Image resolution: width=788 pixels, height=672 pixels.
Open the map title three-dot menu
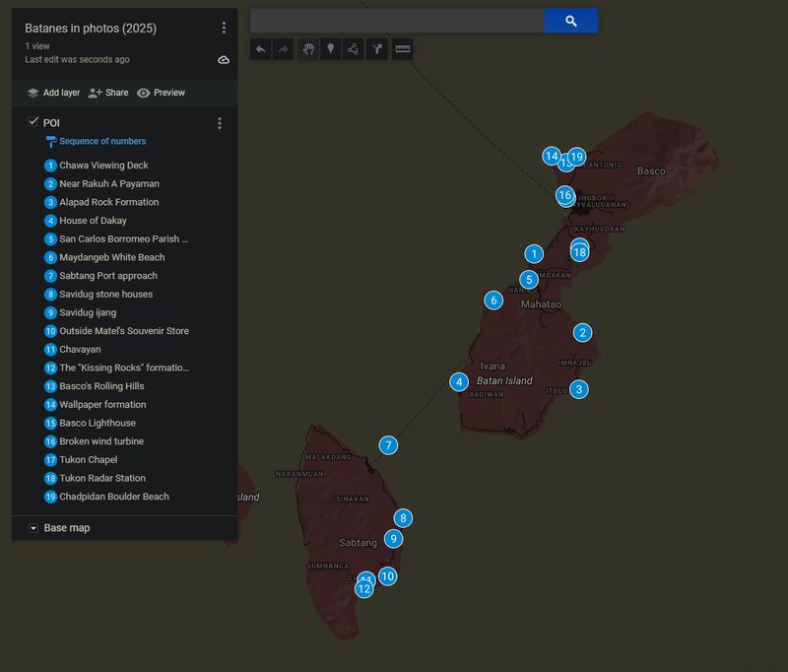click(224, 28)
